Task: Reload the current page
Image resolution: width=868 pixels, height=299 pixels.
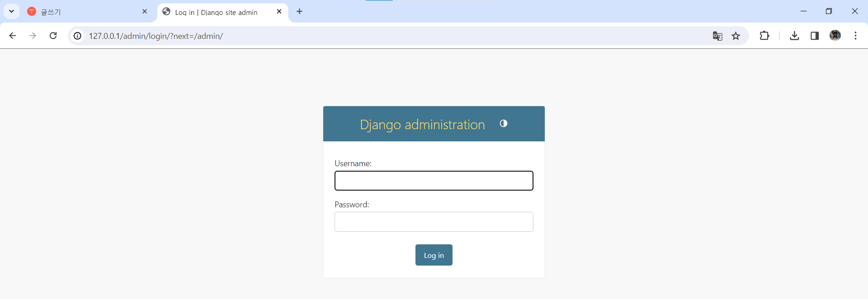Action: tap(53, 36)
